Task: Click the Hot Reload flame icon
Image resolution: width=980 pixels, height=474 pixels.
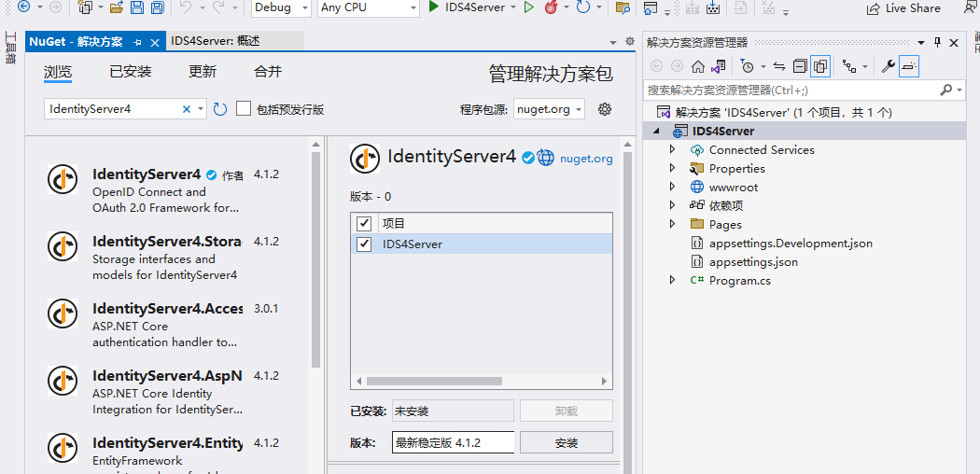Action: (551, 8)
